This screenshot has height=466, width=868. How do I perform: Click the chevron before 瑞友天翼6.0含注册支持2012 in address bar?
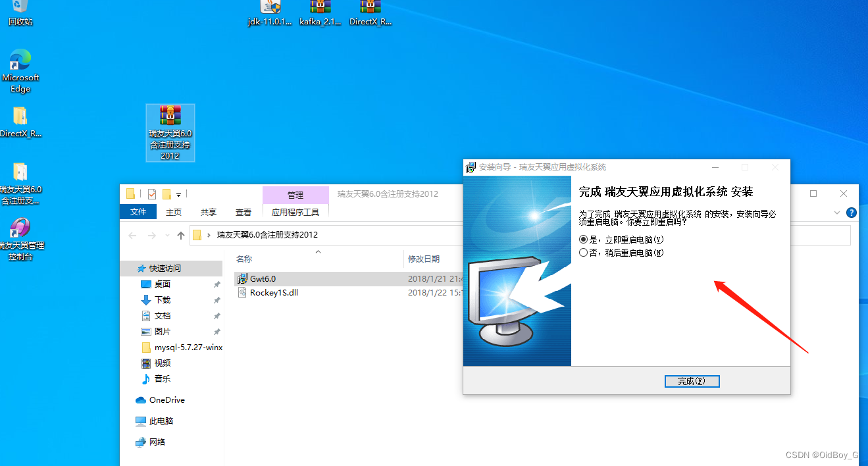[x=209, y=235]
